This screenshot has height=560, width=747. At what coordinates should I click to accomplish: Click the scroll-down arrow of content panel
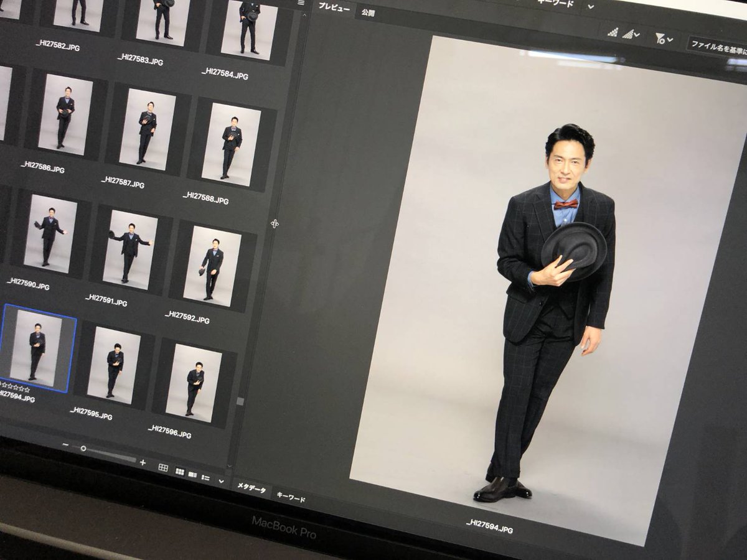(229, 465)
